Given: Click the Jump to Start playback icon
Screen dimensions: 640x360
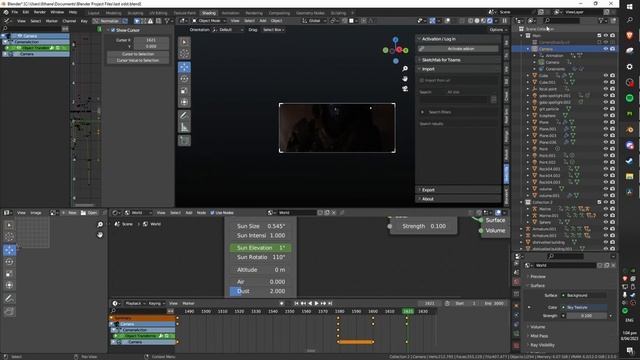Looking at the screenshot, I should [x=297, y=303].
